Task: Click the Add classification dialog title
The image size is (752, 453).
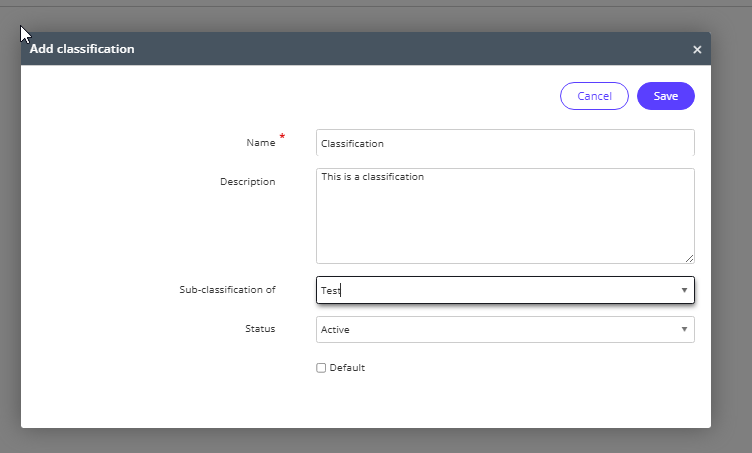Action: point(82,49)
